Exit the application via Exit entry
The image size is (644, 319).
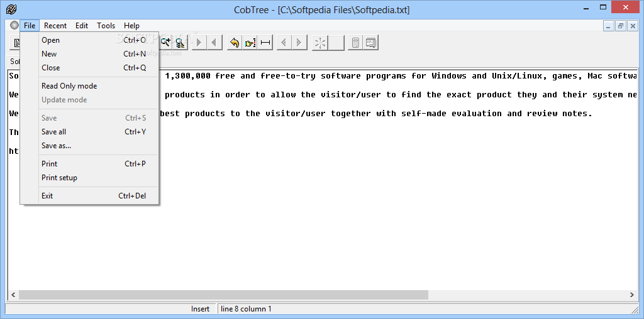pyautogui.click(x=89, y=195)
